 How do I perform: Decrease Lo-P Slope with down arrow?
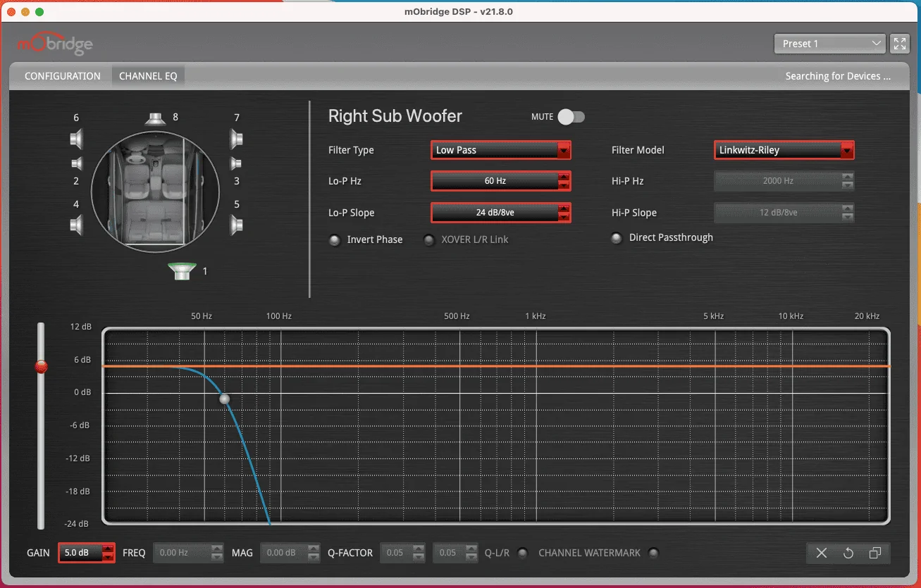(563, 218)
